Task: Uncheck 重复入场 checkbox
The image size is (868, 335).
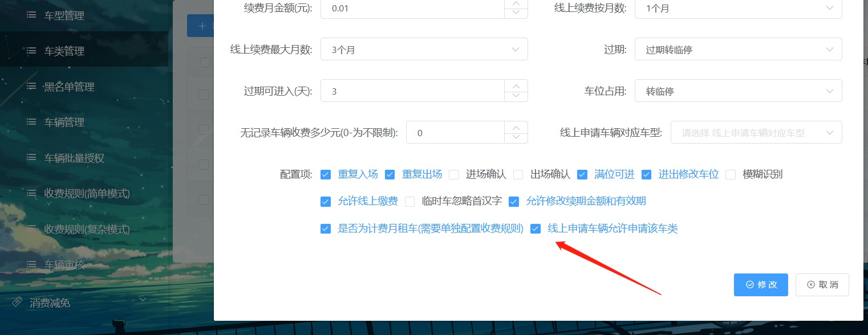Action: pyautogui.click(x=326, y=174)
